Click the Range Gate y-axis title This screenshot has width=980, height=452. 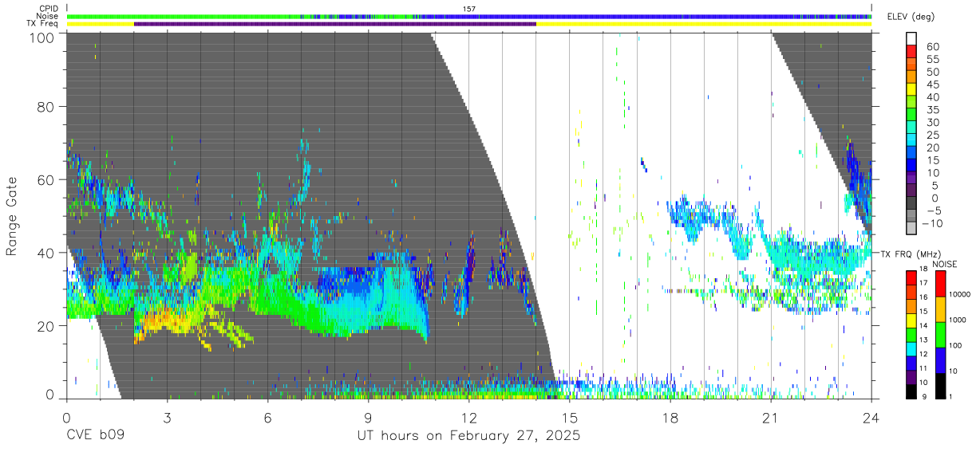[12, 217]
